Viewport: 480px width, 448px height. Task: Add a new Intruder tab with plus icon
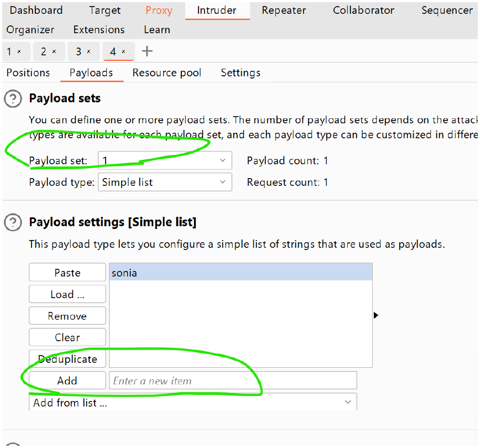(147, 51)
